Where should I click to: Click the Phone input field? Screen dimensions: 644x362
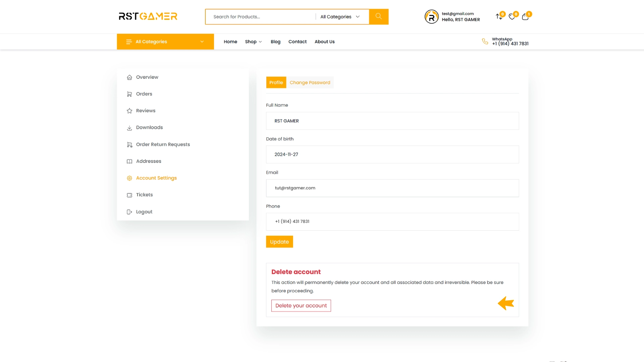392,222
